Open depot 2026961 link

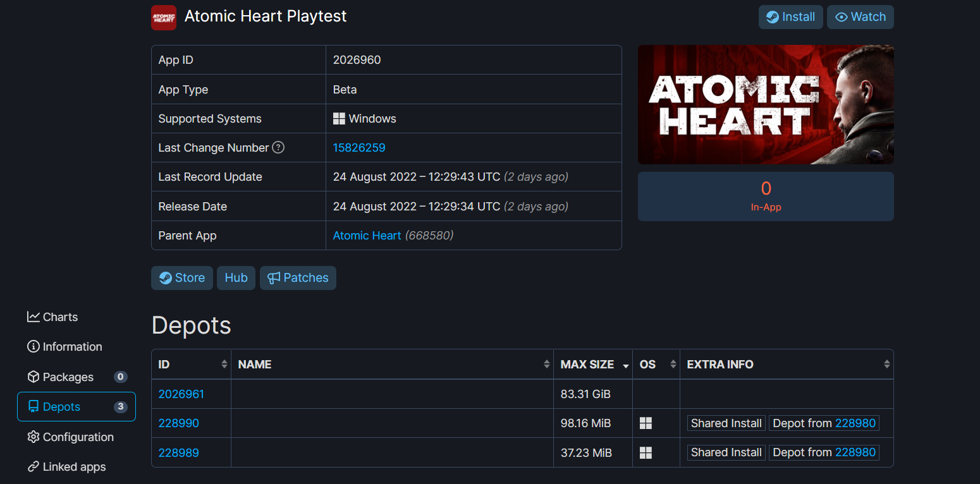pos(181,394)
